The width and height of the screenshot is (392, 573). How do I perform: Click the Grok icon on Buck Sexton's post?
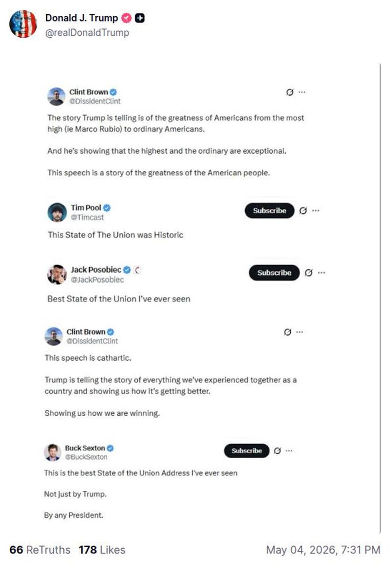tap(277, 451)
